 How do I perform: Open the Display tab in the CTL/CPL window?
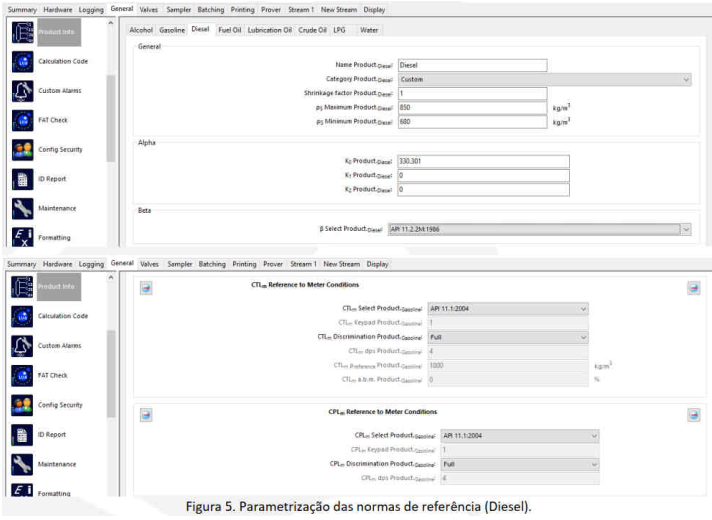coord(377,265)
